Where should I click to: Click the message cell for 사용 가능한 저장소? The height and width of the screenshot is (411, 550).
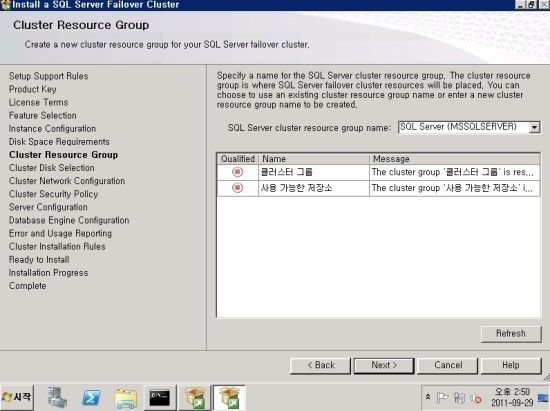(455, 188)
